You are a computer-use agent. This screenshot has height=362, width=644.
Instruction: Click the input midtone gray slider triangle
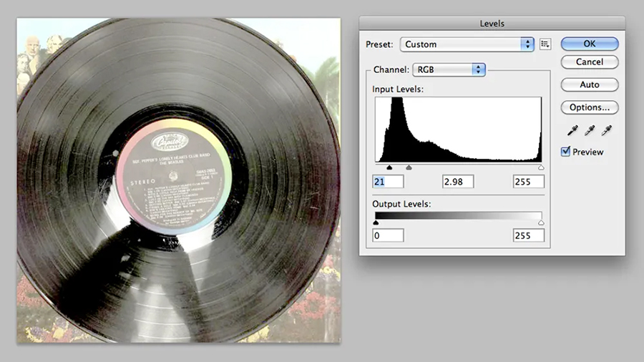pyautogui.click(x=409, y=167)
